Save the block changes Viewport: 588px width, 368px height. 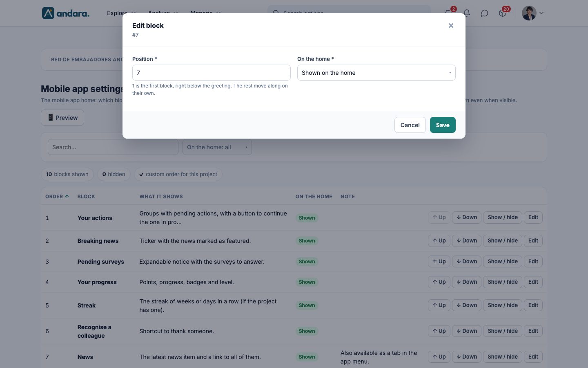tap(443, 125)
